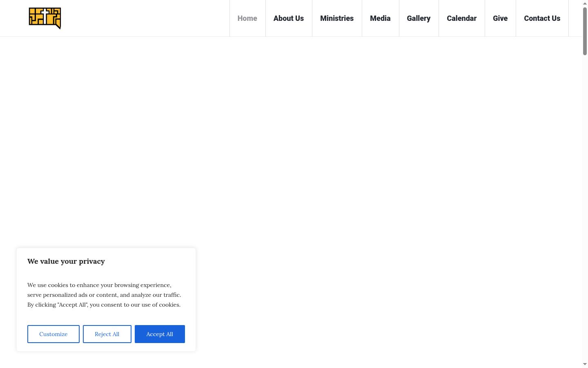View the Calendar page
This screenshot has height=368, width=588.
tap(462, 18)
